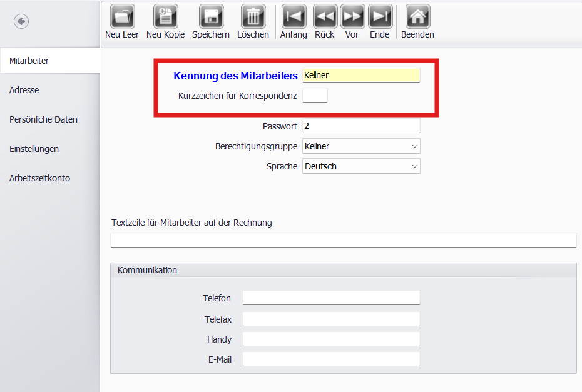Open the Persönliche Daten tab
Image resolution: width=582 pixels, height=392 pixels.
point(50,119)
